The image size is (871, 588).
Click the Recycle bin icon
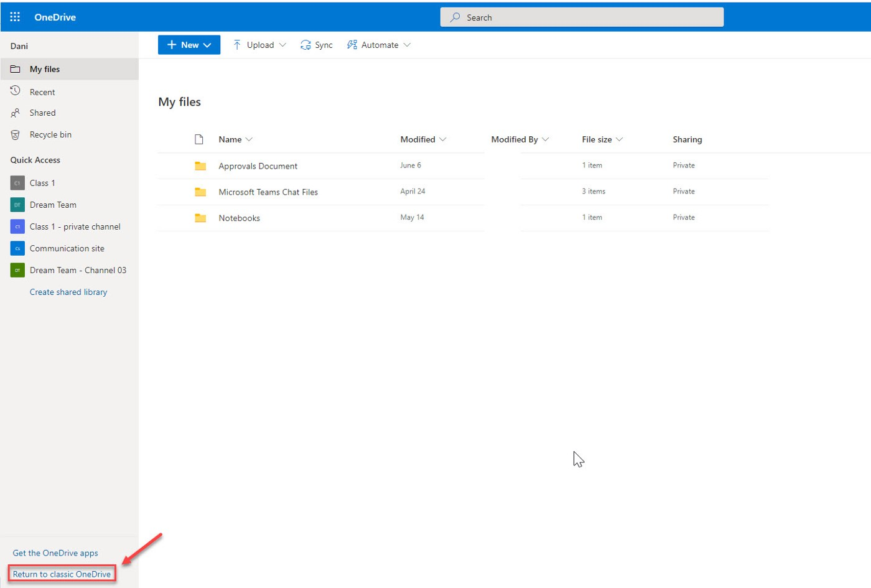[x=16, y=134]
